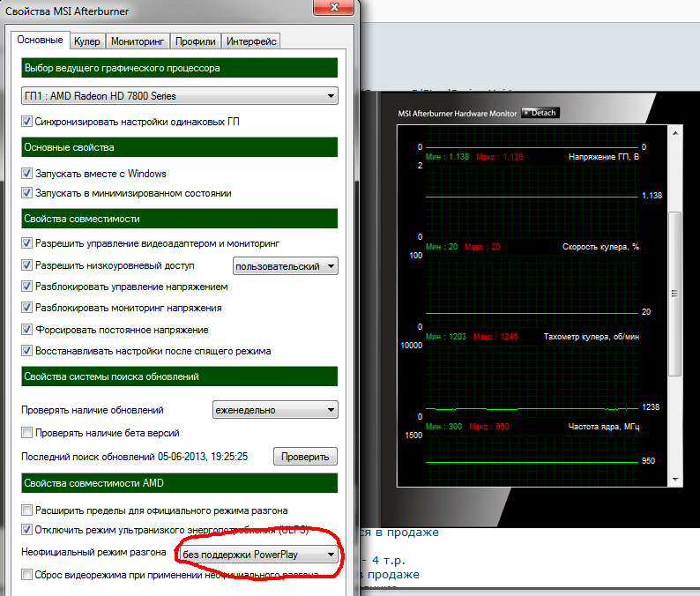Screen dimensions: 700x596
Task: Switch to the Основные tab
Action: pyautogui.click(x=41, y=40)
